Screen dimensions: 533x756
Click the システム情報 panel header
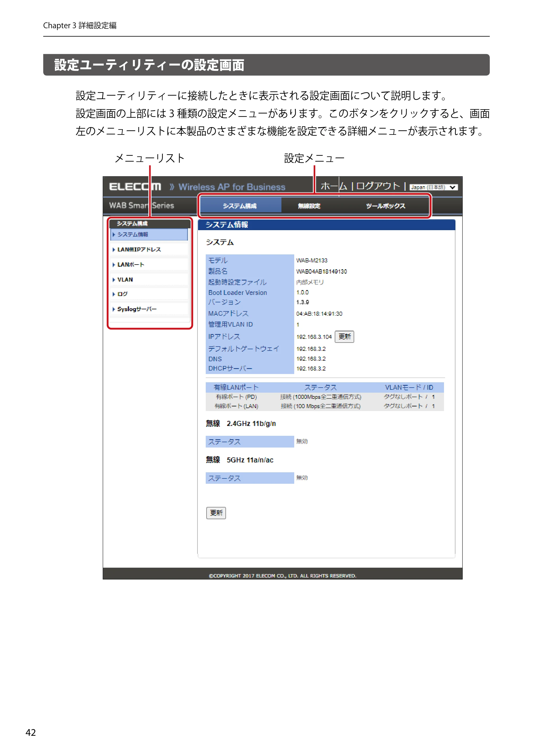(326, 225)
